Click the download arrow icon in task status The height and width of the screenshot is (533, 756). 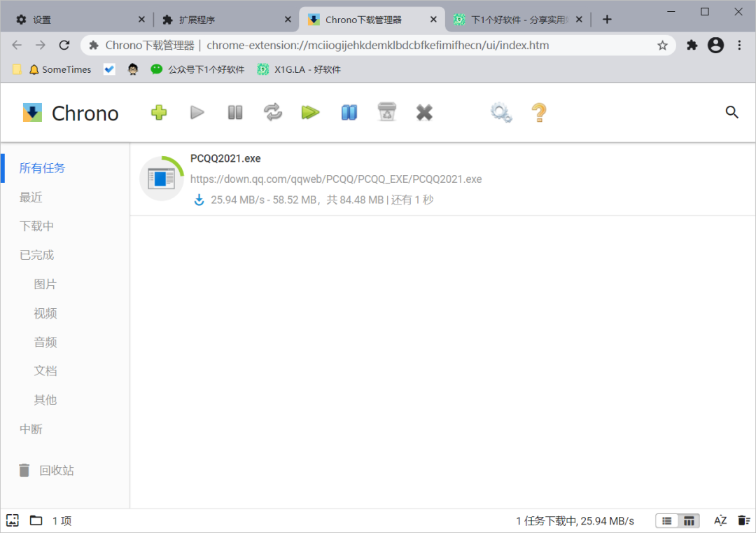pos(199,200)
